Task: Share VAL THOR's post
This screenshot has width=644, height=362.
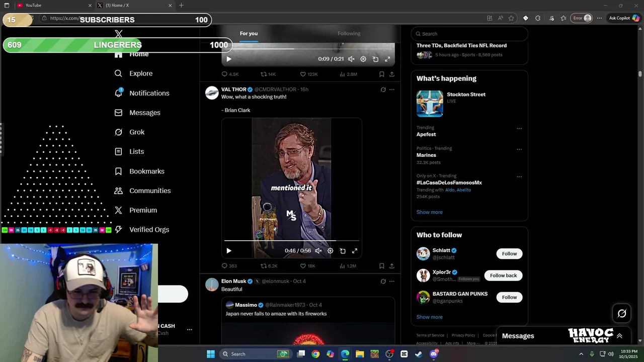Action: (392, 266)
